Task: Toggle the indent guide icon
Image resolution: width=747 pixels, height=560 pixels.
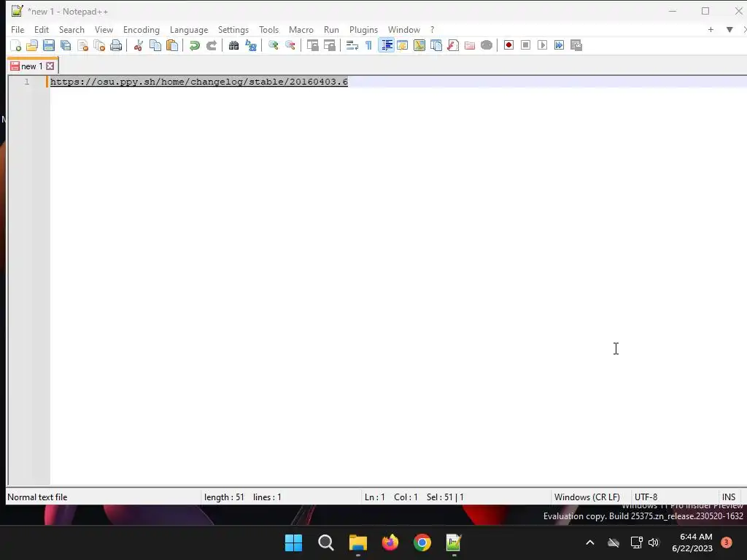Action: click(386, 45)
